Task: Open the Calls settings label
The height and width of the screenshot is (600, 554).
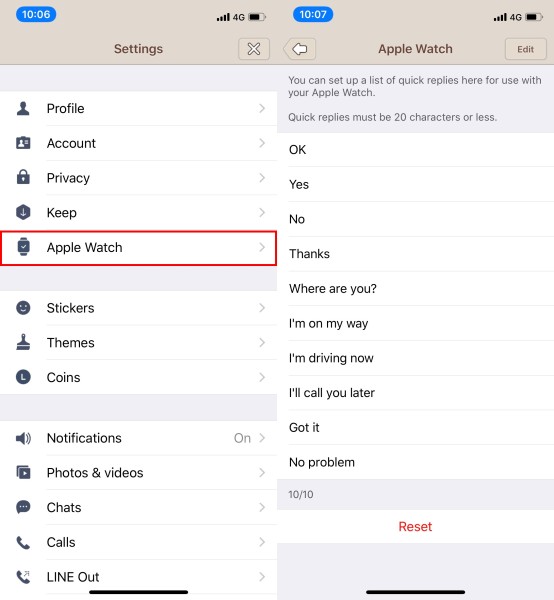Action: (x=61, y=542)
